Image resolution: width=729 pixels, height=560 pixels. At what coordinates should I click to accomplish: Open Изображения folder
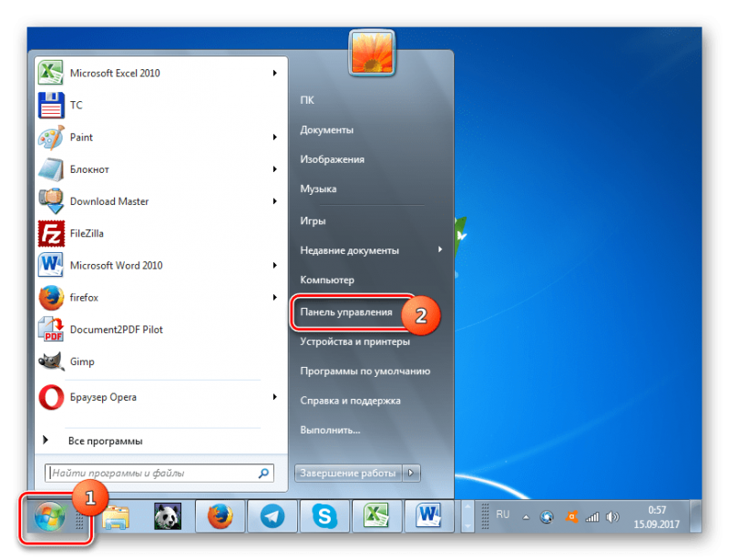point(332,159)
